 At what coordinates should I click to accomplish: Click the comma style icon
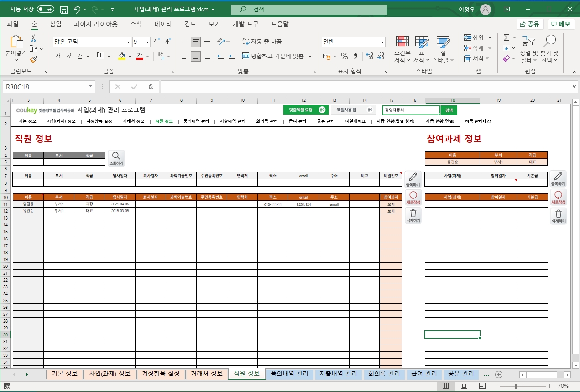[x=355, y=56]
